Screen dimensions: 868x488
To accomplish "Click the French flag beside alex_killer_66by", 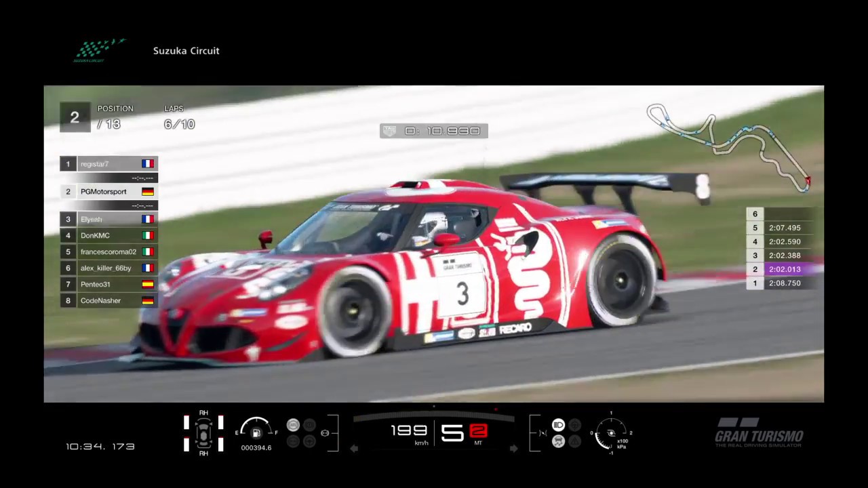I will pos(148,268).
